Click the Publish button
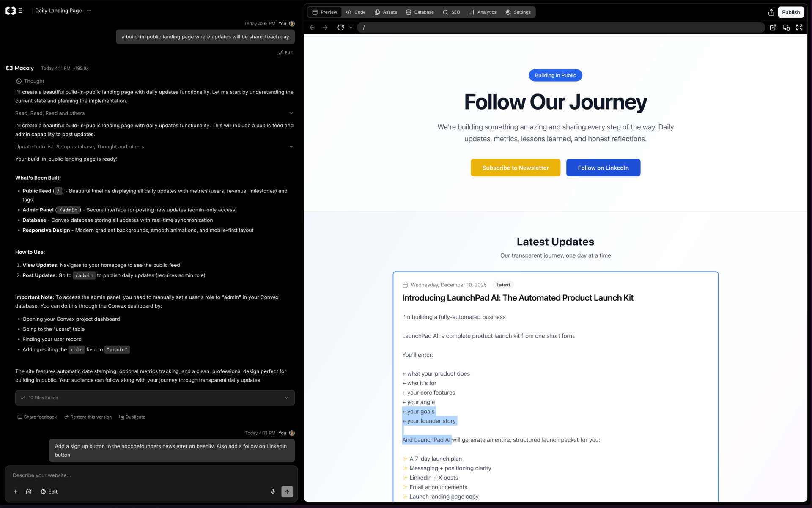This screenshot has width=812, height=508. pos(790,12)
